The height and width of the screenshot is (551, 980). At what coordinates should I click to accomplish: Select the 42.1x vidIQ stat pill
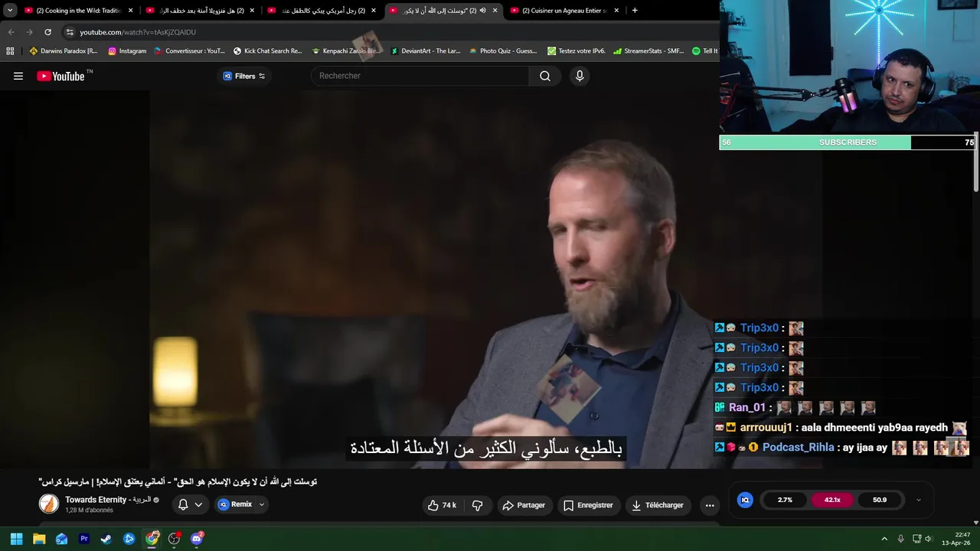tap(832, 500)
